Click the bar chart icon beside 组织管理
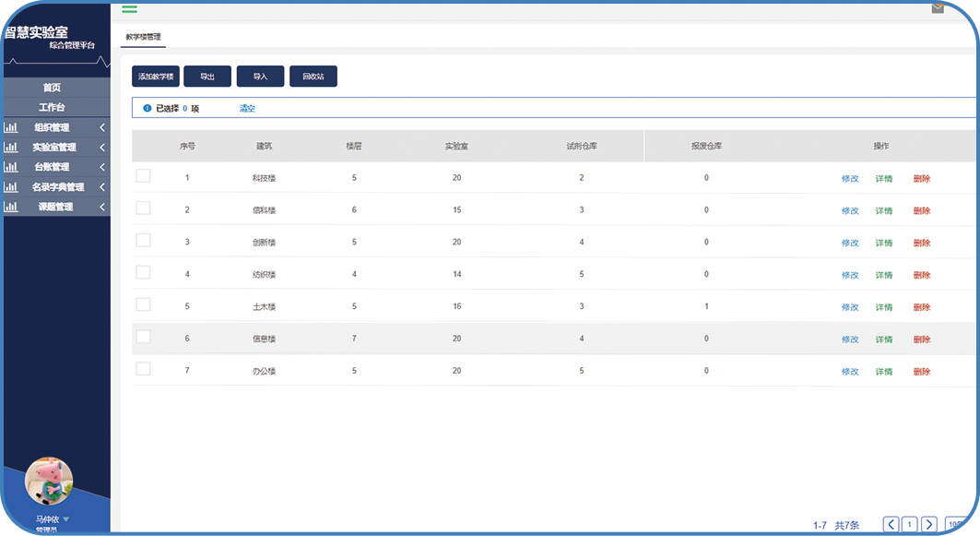The height and width of the screenshot is (536, 980). point(10,128)
